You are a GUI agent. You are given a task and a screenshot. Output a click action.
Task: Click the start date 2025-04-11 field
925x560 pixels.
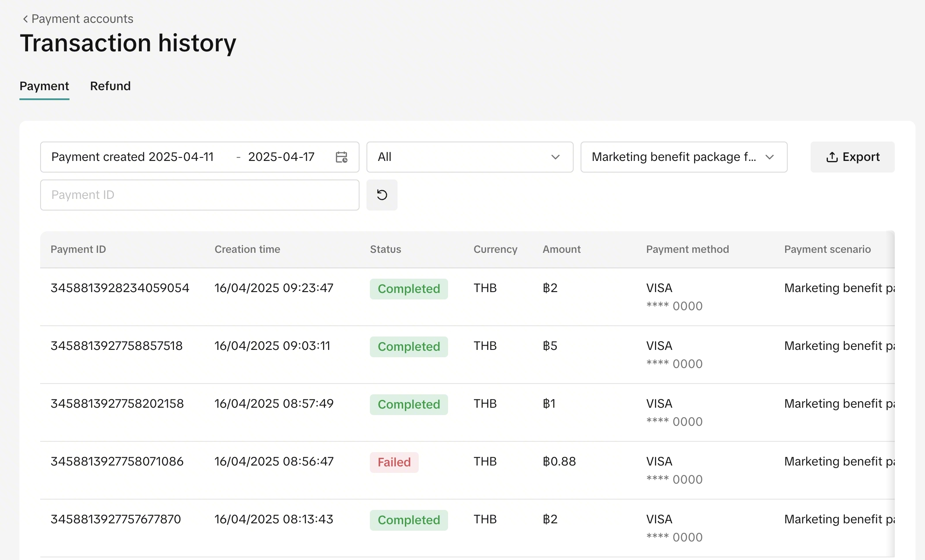click(181, 157)
